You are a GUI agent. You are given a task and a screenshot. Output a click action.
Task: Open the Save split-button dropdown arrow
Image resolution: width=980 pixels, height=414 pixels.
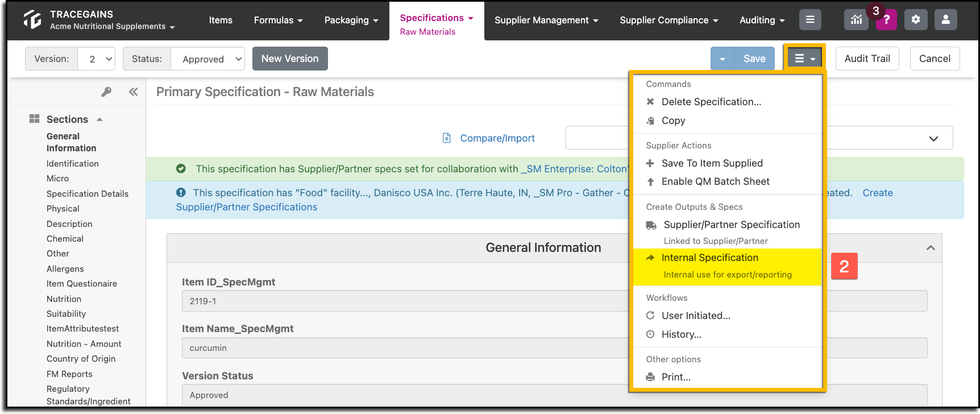[722, 59]
